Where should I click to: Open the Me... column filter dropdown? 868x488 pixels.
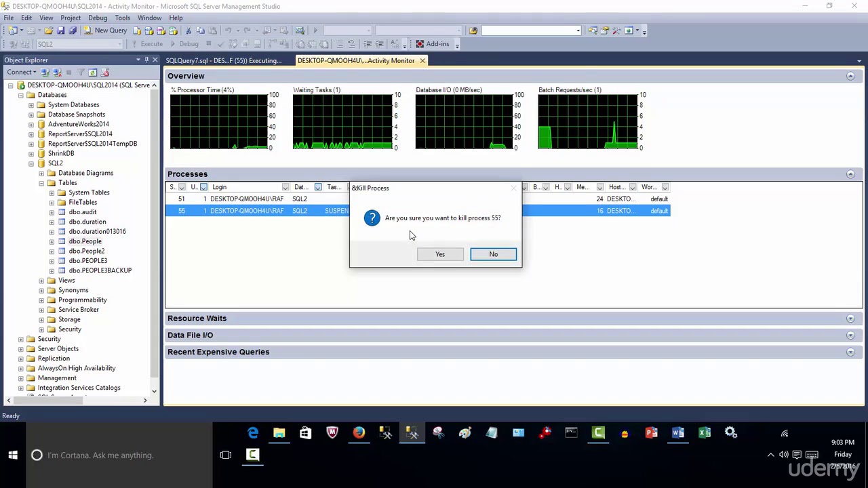point(600,187)
